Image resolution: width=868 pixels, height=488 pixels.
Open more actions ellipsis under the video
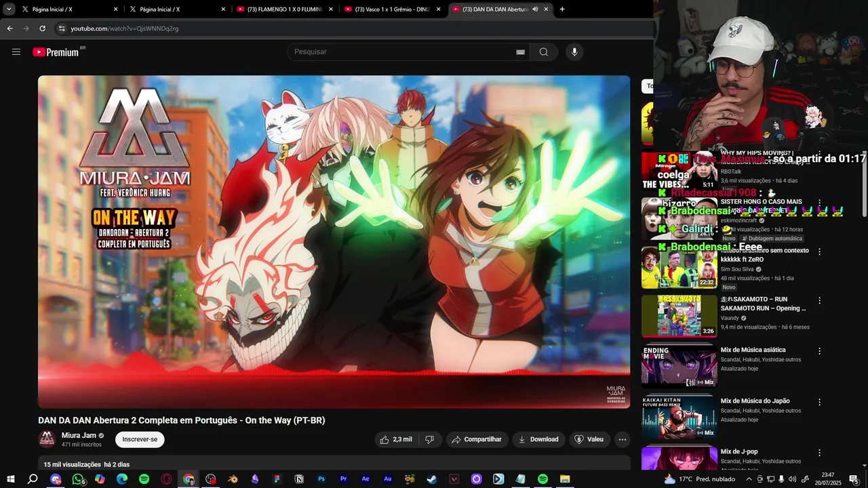pyautogui.click(x=622, y=439)
